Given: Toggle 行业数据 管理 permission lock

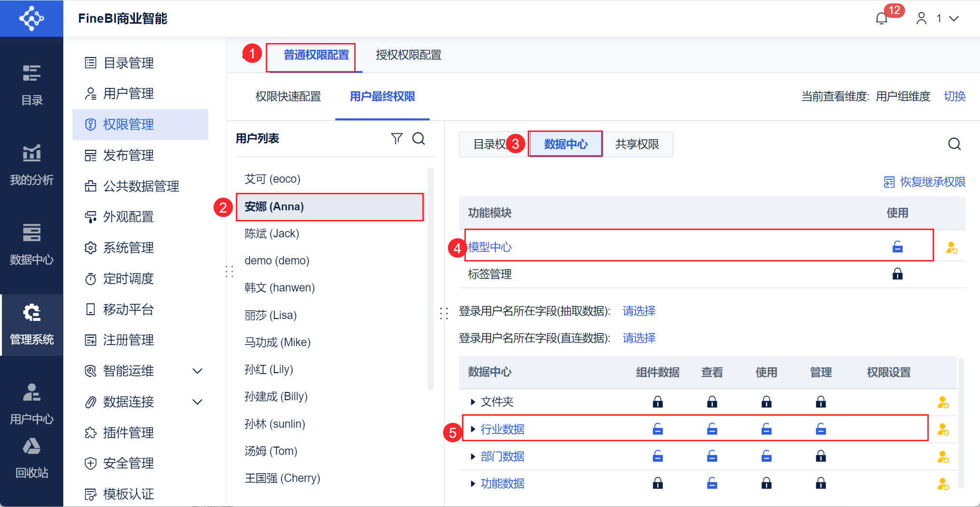Looking at the screenshot, I should tap(821, 429).
